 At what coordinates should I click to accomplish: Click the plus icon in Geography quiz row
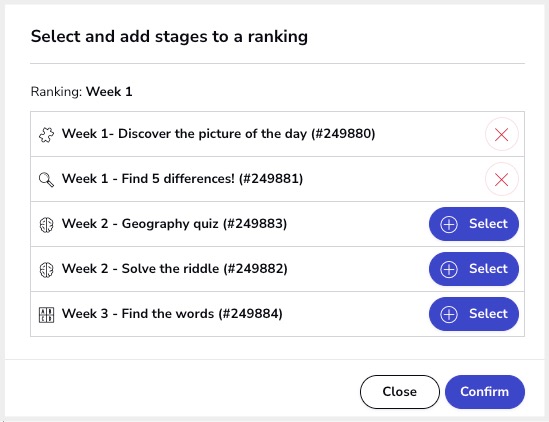449,224
